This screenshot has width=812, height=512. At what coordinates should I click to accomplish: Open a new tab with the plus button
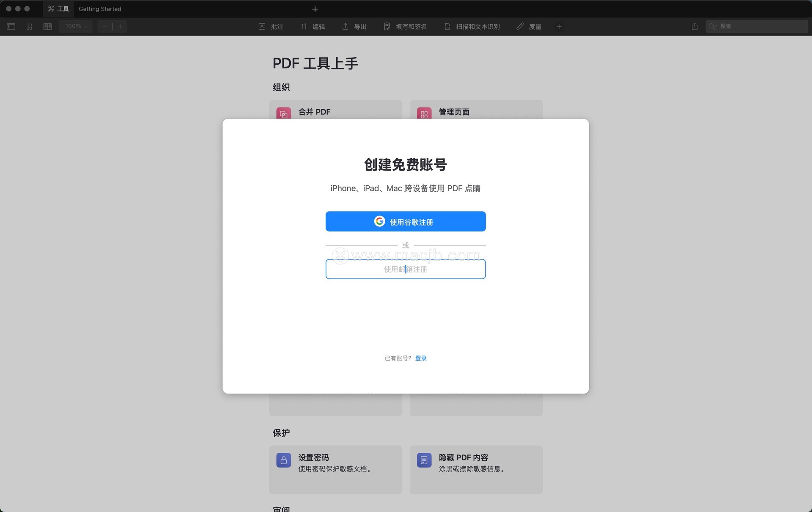[315, 9]
